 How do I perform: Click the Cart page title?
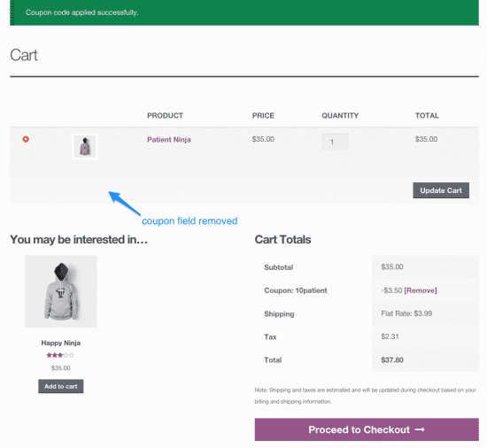point(24,55)
